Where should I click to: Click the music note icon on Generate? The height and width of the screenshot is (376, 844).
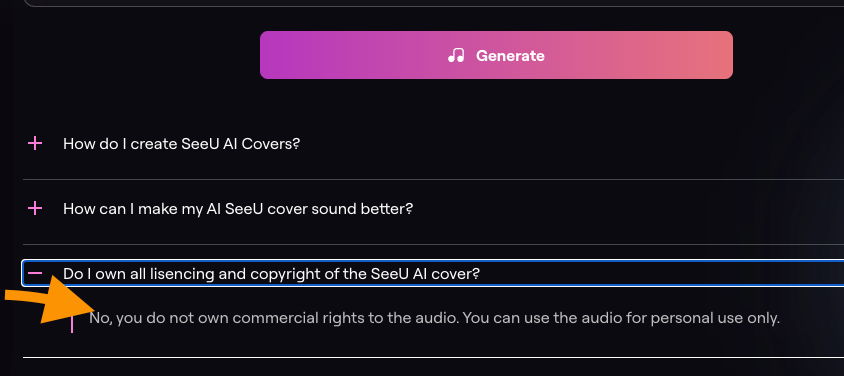coord(456,55)
